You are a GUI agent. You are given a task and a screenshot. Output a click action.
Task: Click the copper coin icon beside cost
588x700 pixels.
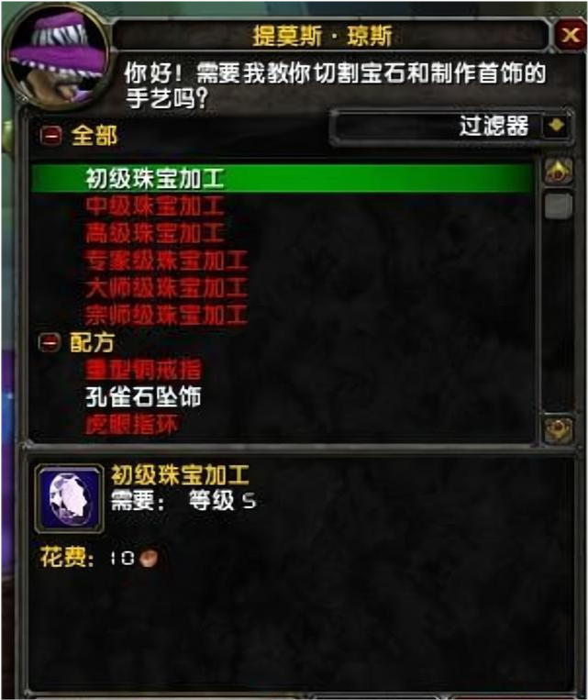(x=149, y=558)
